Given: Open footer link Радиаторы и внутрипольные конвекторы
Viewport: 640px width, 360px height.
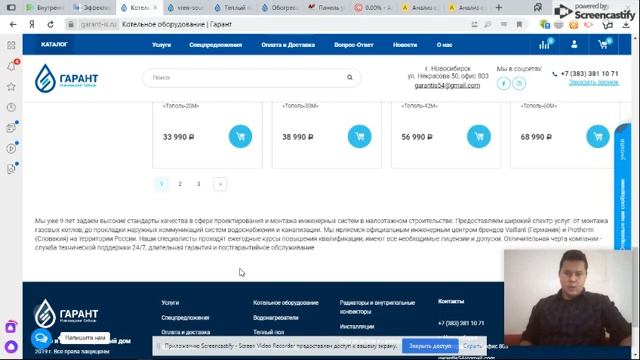Looking at the screenshot, I should tap(377, 307).
